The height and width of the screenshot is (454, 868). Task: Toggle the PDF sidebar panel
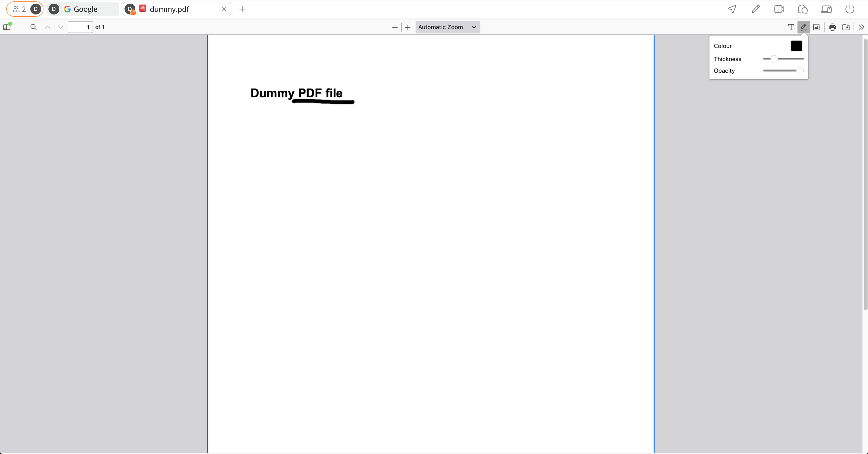point(7,27)
